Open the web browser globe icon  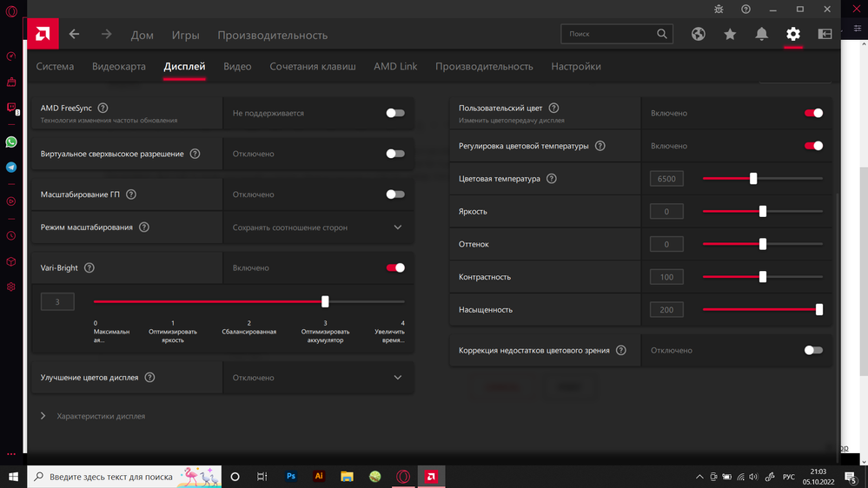[x=698, y=34]
